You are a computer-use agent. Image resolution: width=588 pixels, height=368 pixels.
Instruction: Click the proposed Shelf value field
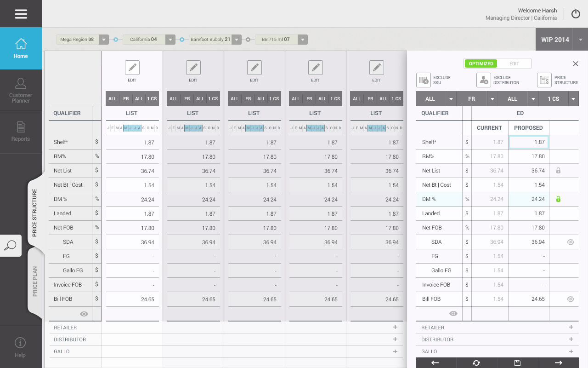528,142
